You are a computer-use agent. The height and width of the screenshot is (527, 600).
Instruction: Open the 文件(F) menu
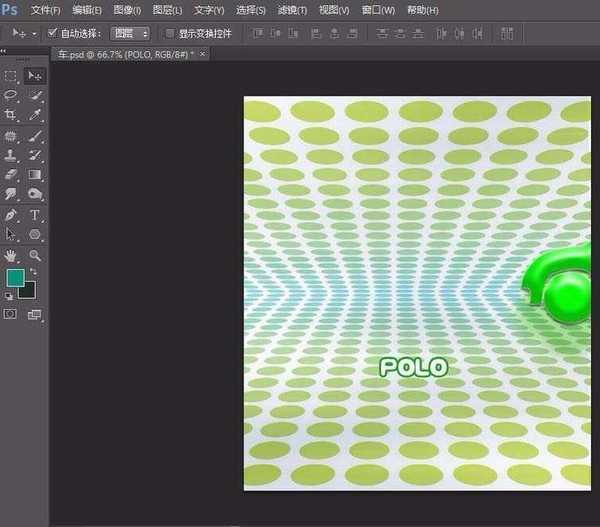pos(45,10)
